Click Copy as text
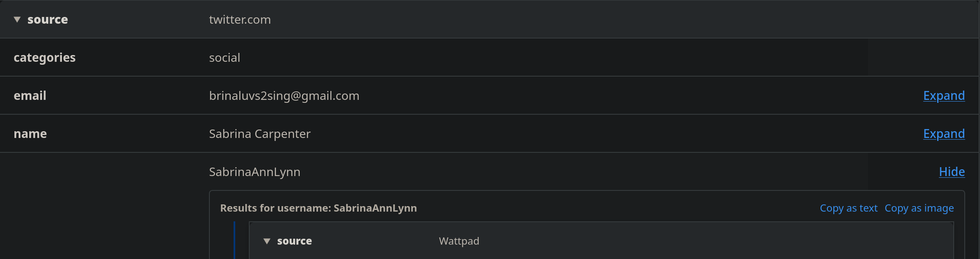The height and width of the screenshot is (259, 980). [848, 208]
